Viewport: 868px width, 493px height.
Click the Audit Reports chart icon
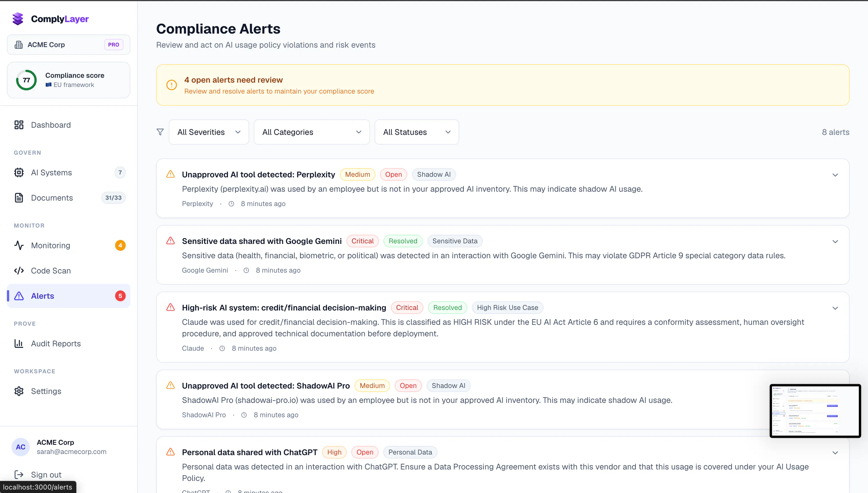point(19,344)
